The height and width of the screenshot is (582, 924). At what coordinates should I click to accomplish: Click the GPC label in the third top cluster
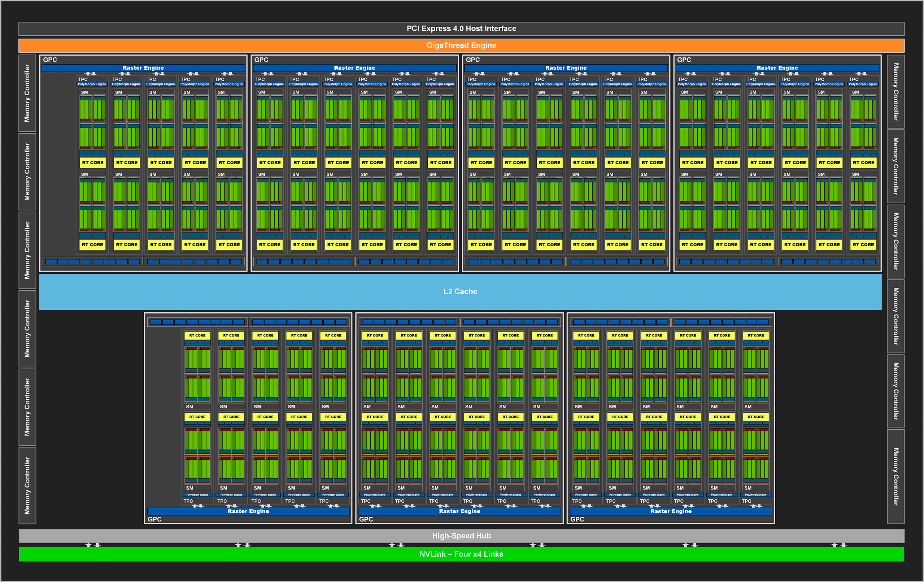point(472,60)
